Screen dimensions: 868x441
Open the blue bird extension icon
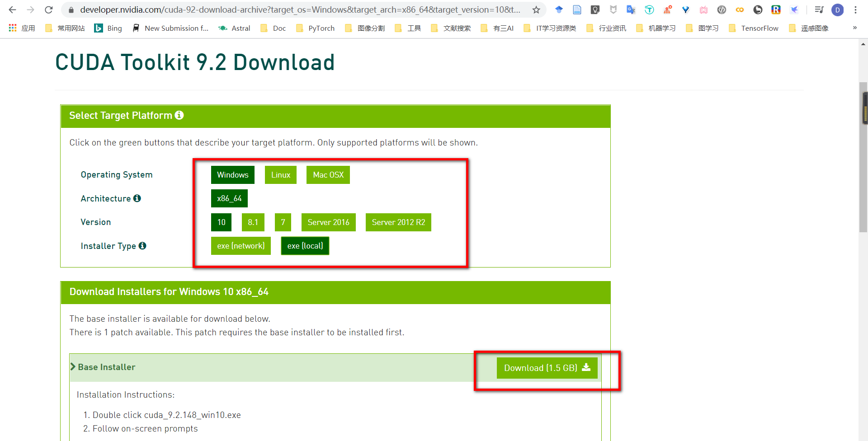(794, 9)
